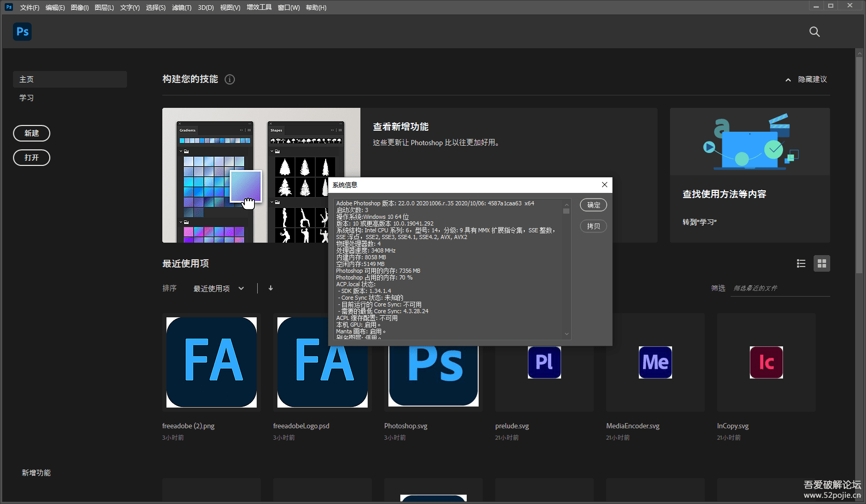Open the 3D(D) menu
Screen dimensions: 866x504
coord(206,7)
